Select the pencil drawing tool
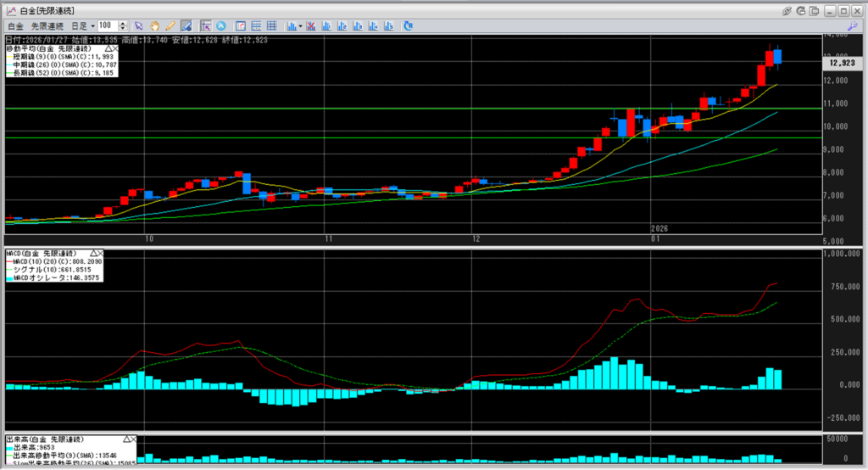This screenshot has width=868, height=470. pyautogui.click(x=170, y=26)
